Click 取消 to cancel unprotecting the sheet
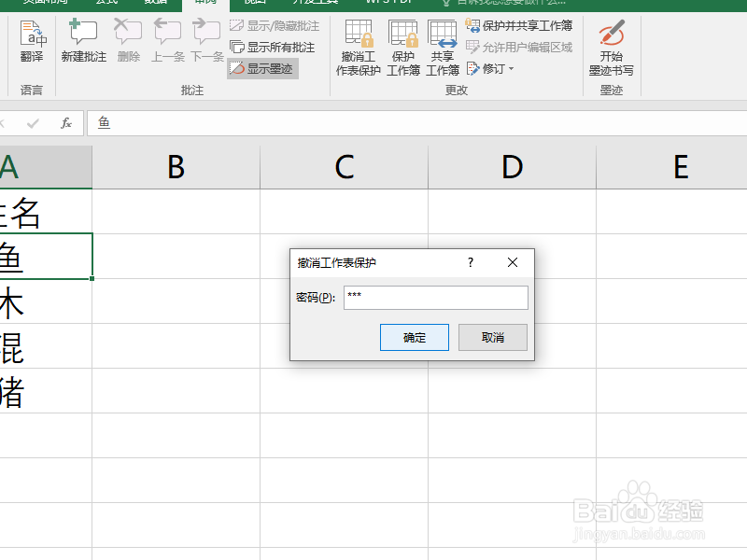The width and height of the screenshot is (747, 560). pos(492,337)
